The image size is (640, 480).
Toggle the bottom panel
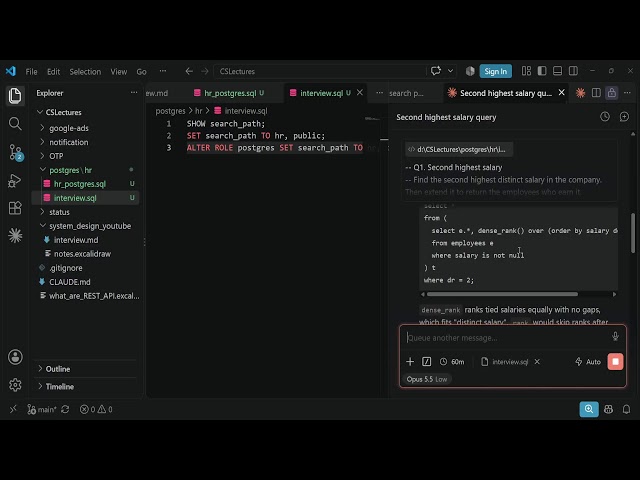(558, 71)
